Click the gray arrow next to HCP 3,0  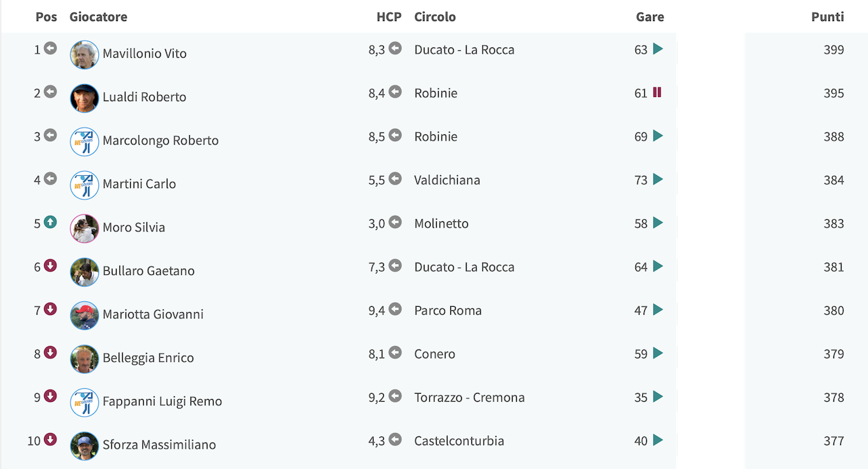pos(395,222)
